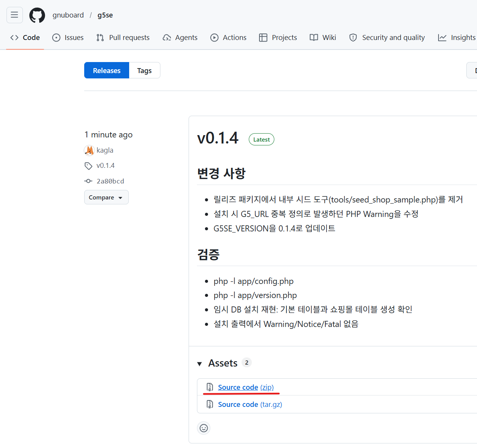Screen dimensions: 477x448
Task: Click the '변경 사항' heading
Action: click(221, 174)
